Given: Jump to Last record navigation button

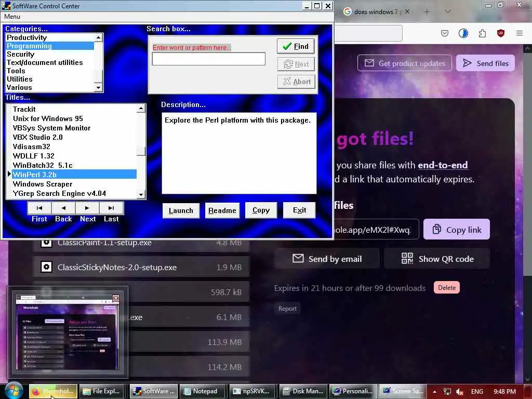Looking at the screenshot, I should point(111,208).
